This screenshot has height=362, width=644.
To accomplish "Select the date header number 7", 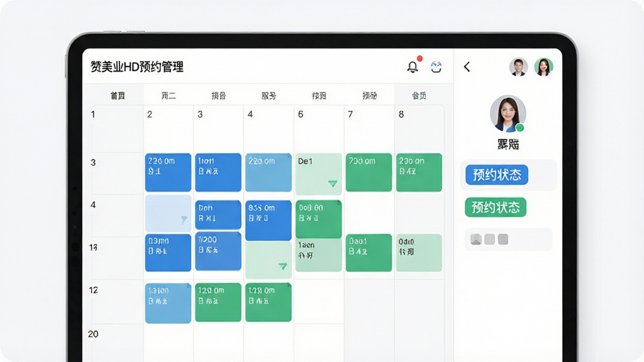I will click(350, 114).
